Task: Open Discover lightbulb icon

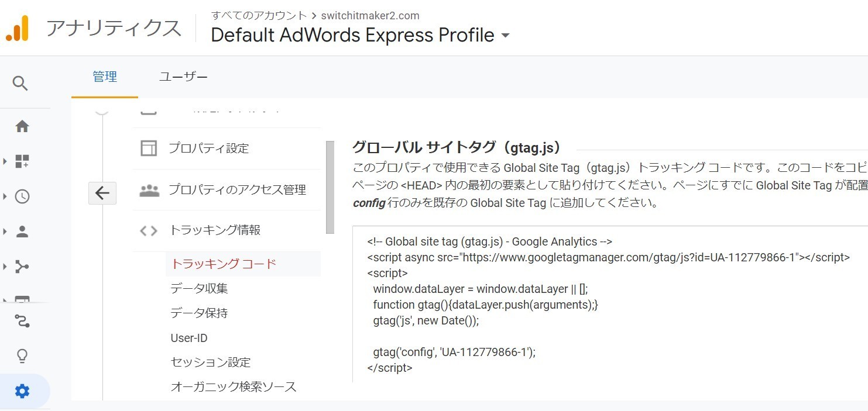Action: pyautogui.click(x=22, y=355)
